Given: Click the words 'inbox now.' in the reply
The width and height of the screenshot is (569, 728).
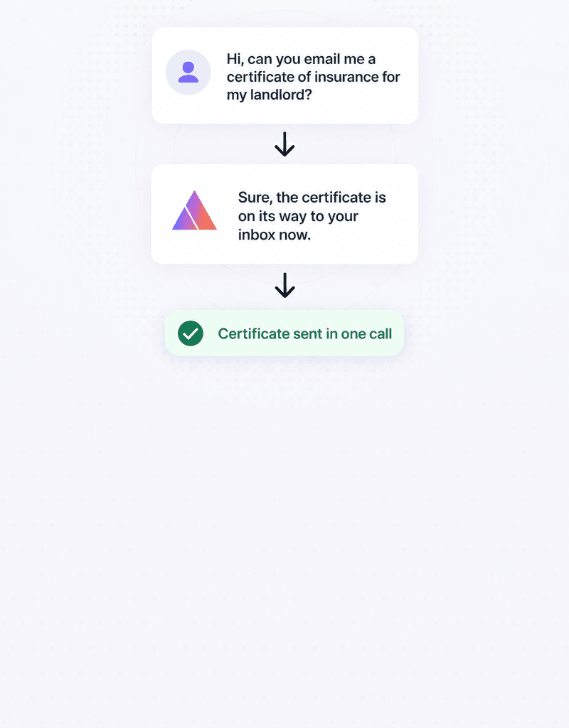Looking at the screenshot, I should click(275, 235).
